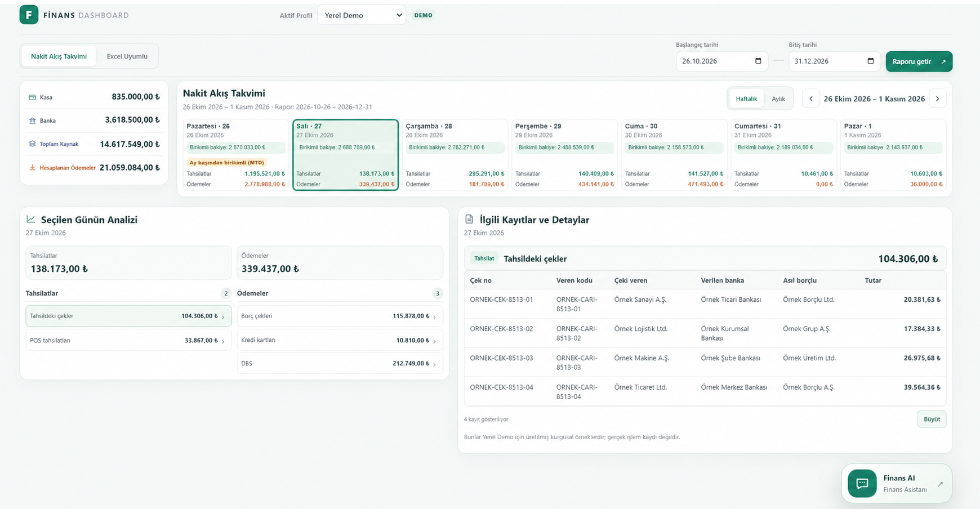The height and width of the screenshot is (509, 980).
Task: Click the Bitiş tarihi date field
Action: (x=834, y=61)
